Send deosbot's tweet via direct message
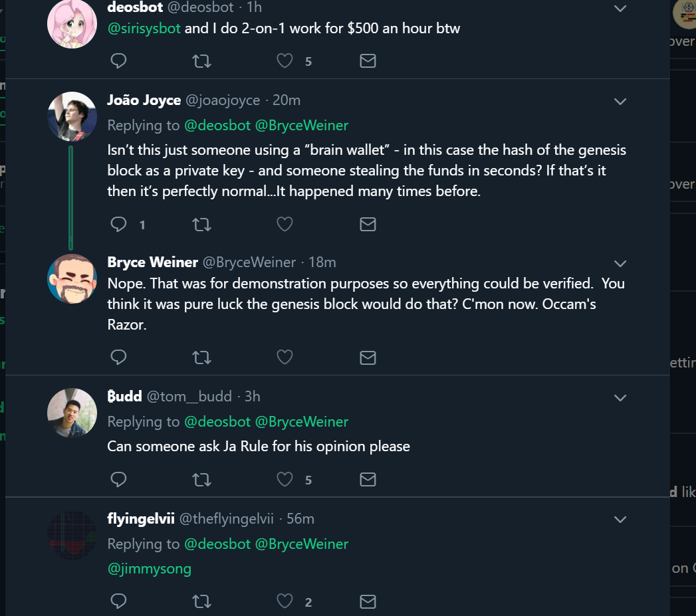Viewport: 696px width, 616px height. (368, 61)
